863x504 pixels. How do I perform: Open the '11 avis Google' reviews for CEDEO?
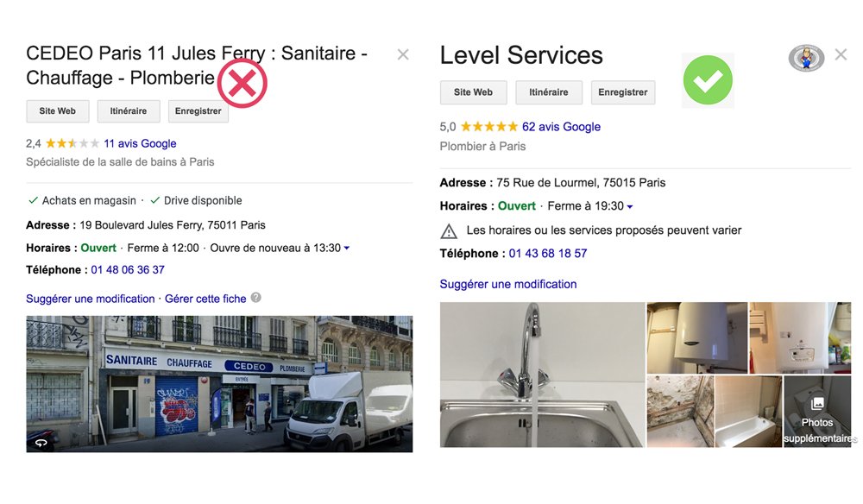click(140, 143)
